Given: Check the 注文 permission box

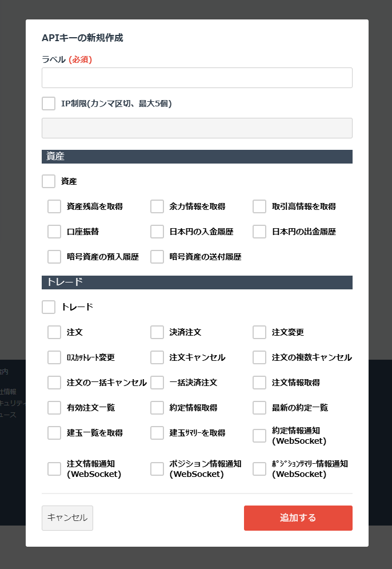Looking at the screenshot, I should click(54, 332).
